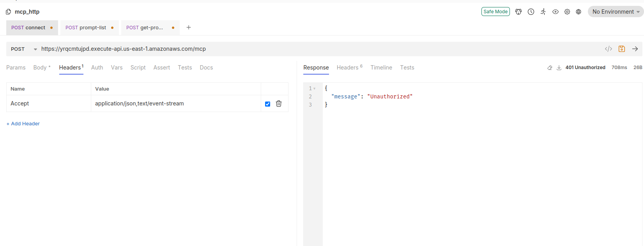Open the Vars tab
Viewport: 644px width, 246px height.
pyautogui.click(x=117, y=68)
